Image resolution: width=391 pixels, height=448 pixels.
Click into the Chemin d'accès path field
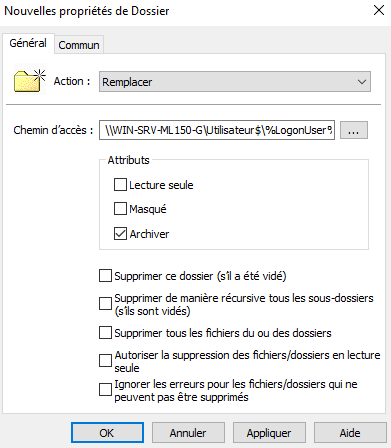click(217, 130)
